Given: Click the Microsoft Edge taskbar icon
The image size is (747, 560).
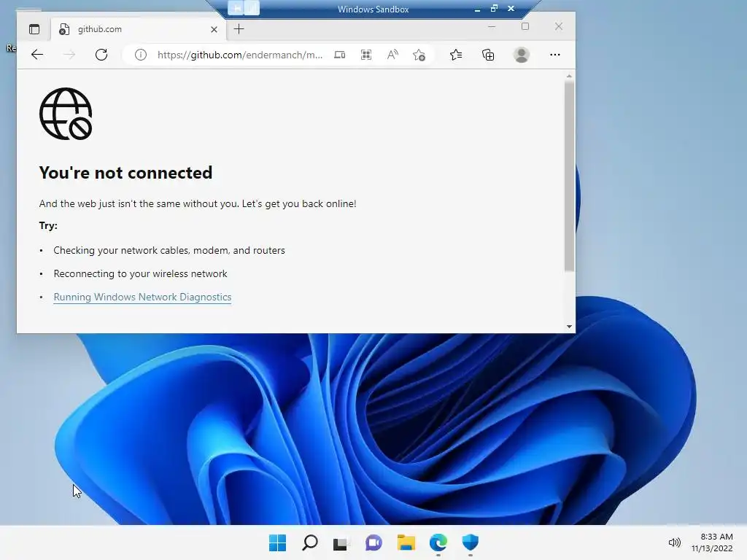Looking at the screenshot, I should click(438, 542).
